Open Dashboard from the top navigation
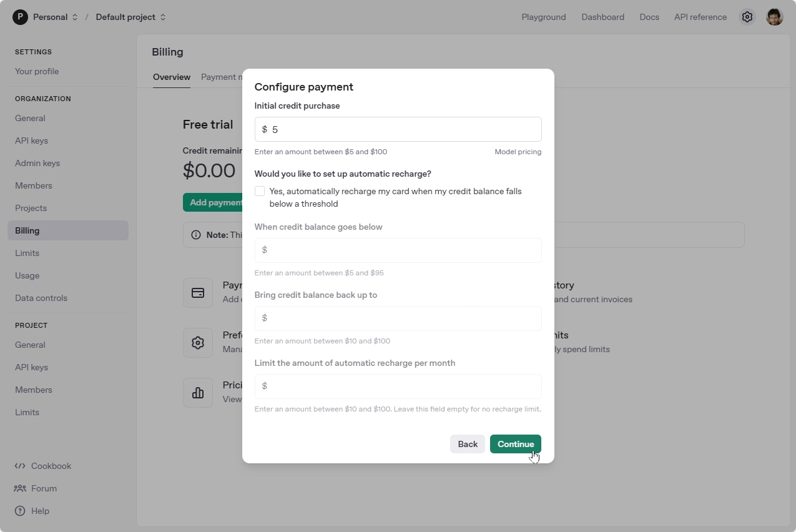Image resolution: width=796 pixels, height=532 pixels. pyautogui.click(x=602, y=17)
